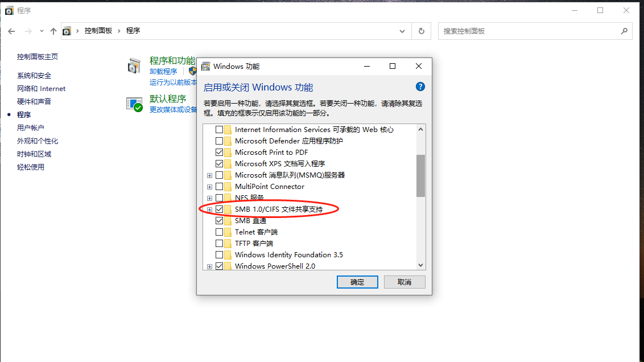The height and width of the screenshot is (362, 644).
Task: Open 网络和 Internet in the sidebar
Action: 41,89
